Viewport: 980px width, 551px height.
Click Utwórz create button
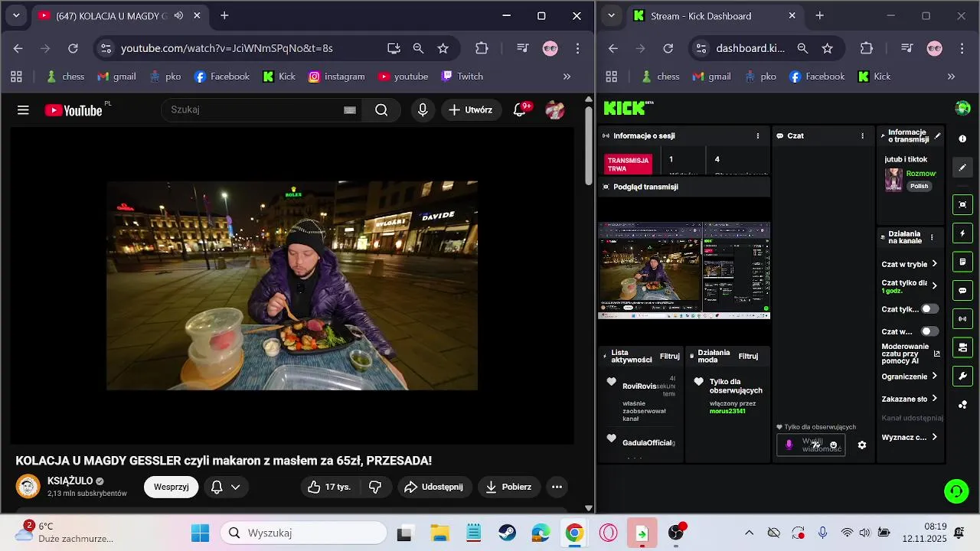click(x=471, y=110)
